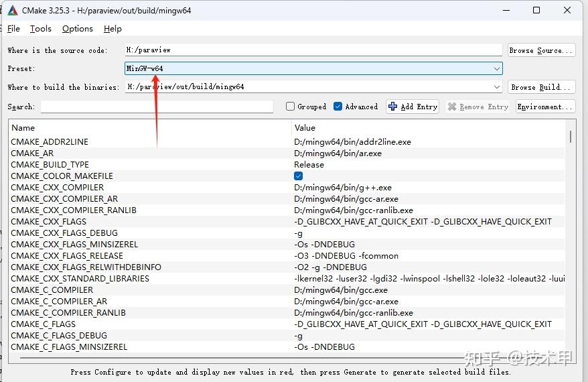Click the Browse Build button
Viewport: 588px width, 382px height.
pos(542,87)
